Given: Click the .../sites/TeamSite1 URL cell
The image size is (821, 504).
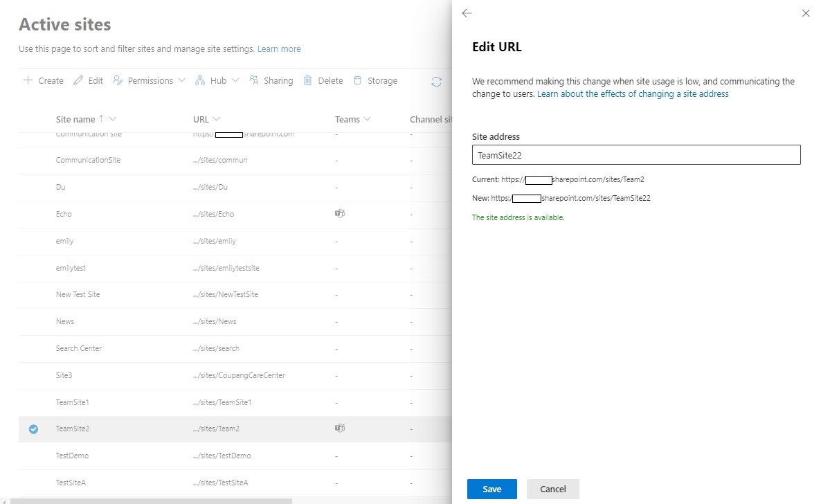Looking at the screenshot, I should point(222,402).
